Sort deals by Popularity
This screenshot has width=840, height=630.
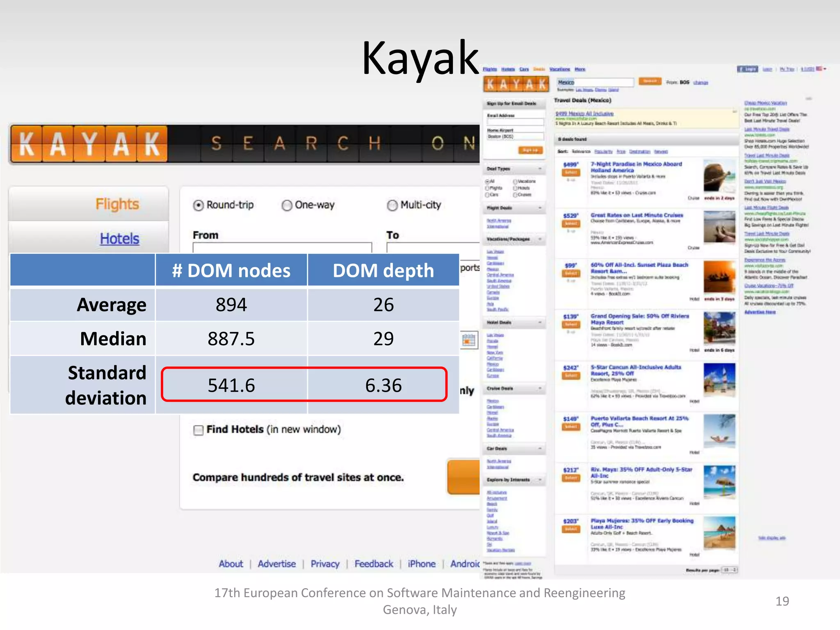point(603,152)
